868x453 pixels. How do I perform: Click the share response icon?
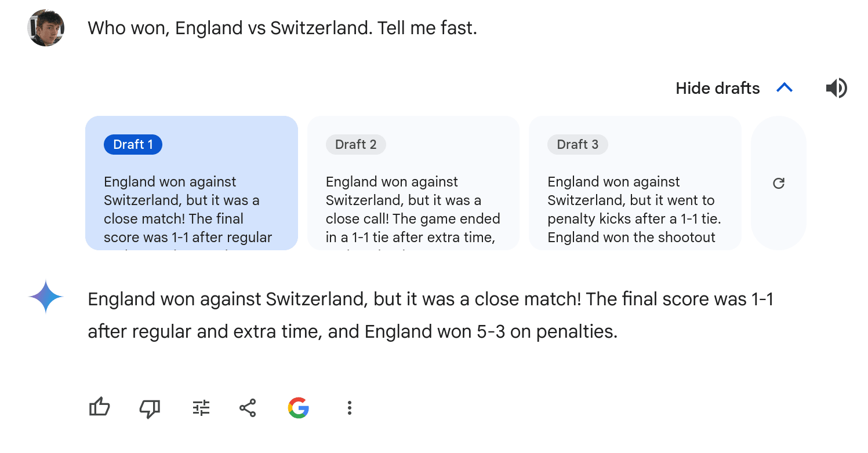coord(248,408)
